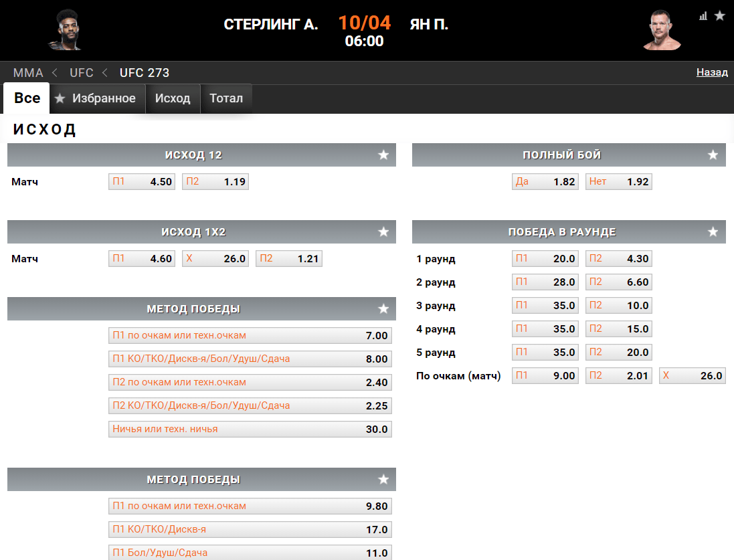The height and width of the screenshot is (560, 734).
Task: Select П1 Бол/Удуш/Сдача at 11.0
Action: tap(250, 552)
